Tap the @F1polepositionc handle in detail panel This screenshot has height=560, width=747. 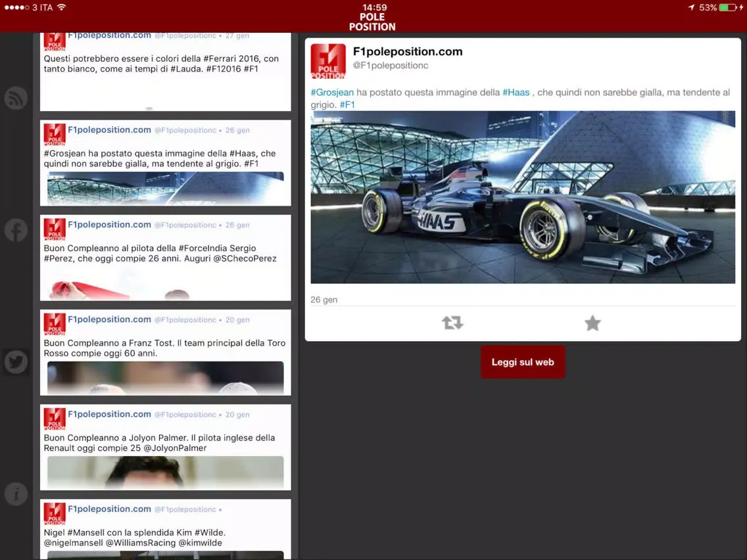[391, 66]
